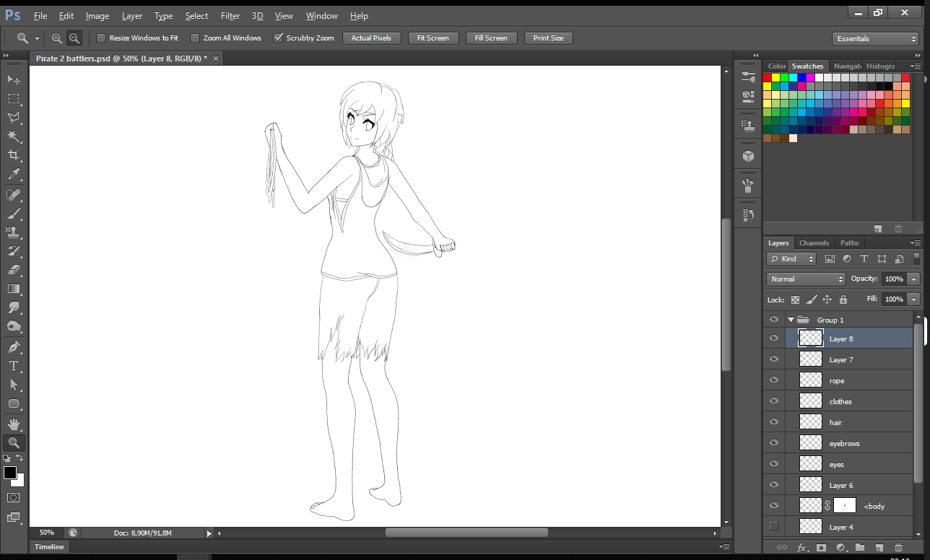Select the Magic Wand tool
This screenshot has width=930, height=560.
[x=14, y=136]
